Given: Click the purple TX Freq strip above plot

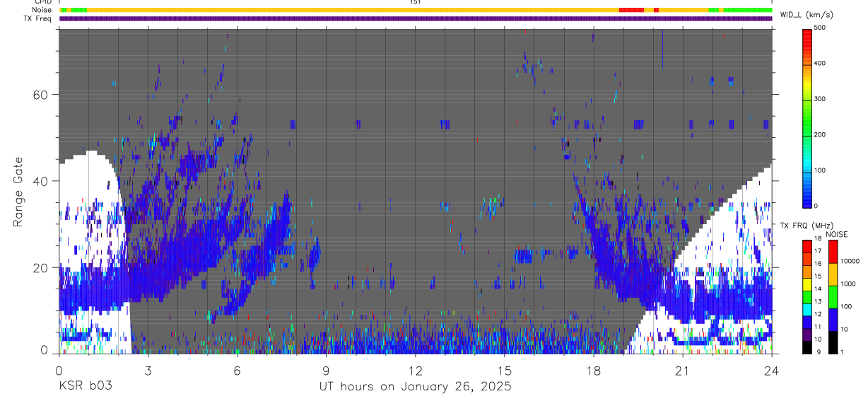Looking at the screenshot, I should [x=416, y=18].
